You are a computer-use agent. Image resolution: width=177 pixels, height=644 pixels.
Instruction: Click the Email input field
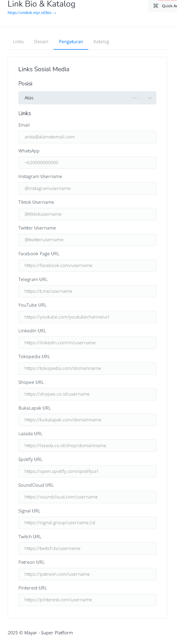(87, 137)
